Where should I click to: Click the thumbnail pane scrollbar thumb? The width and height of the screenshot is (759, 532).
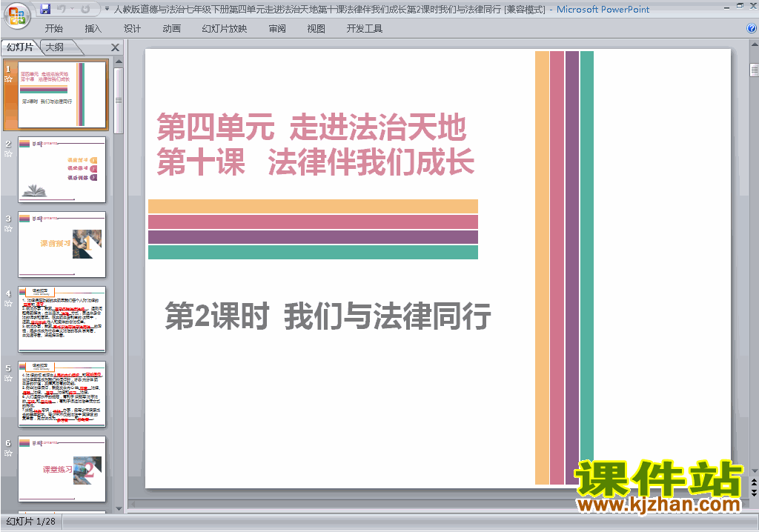tap(119, 100)
